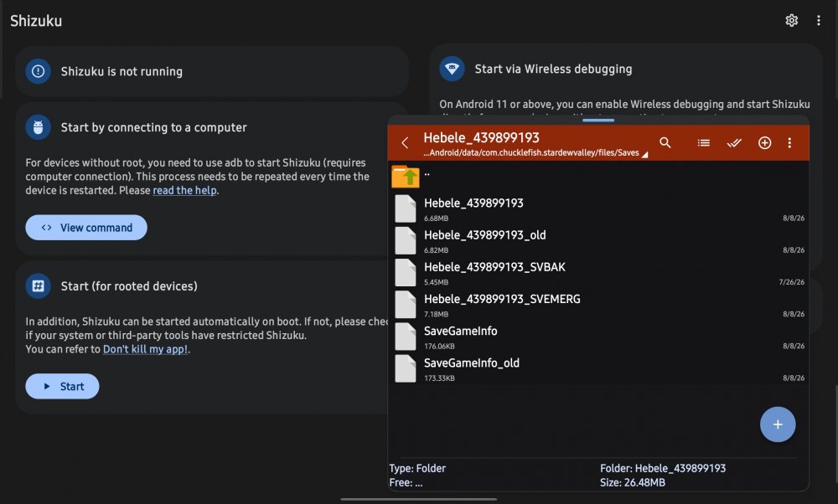Grab the popup window drag handle

598,120
